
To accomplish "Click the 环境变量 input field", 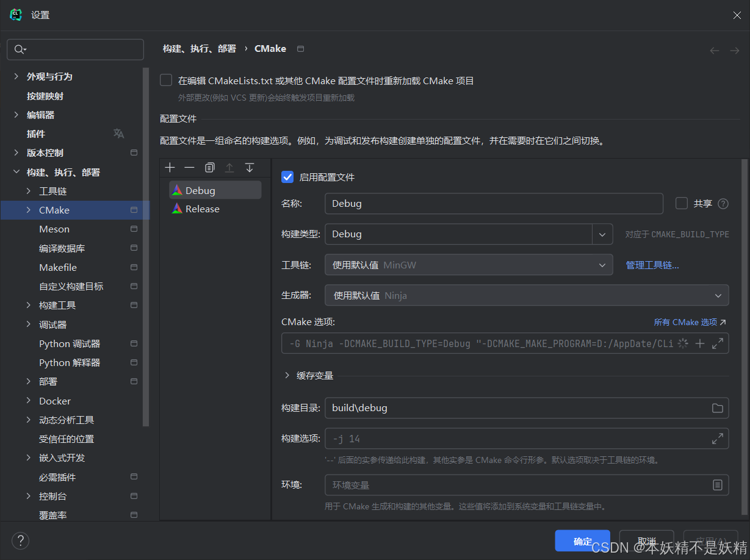I will tap(527, 485).
